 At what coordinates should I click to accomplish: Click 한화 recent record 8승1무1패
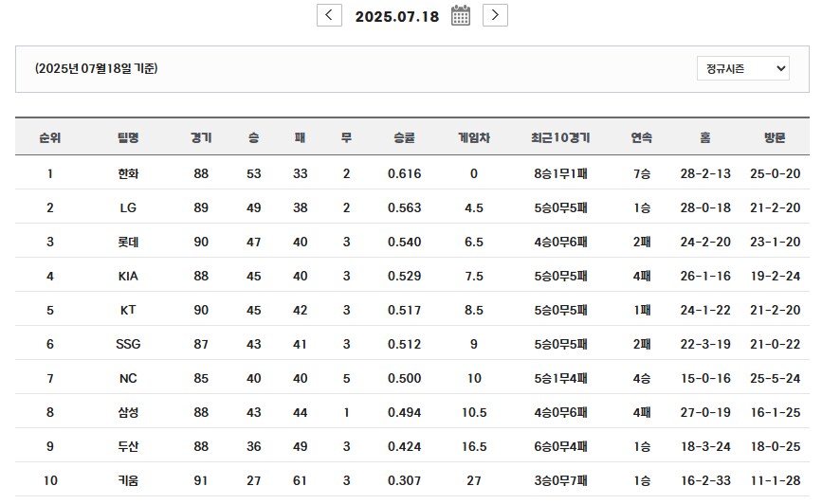(560, 173)
